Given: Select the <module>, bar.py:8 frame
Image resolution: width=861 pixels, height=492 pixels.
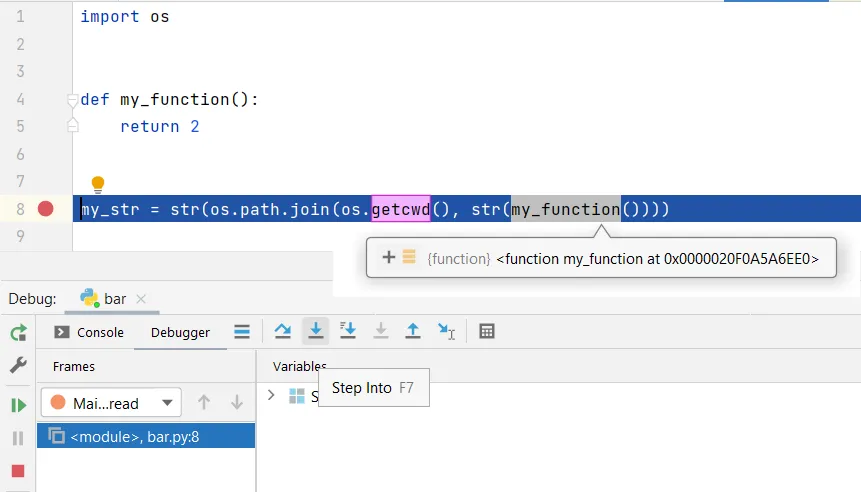Looking at the screenshot, I should point(146,436).
